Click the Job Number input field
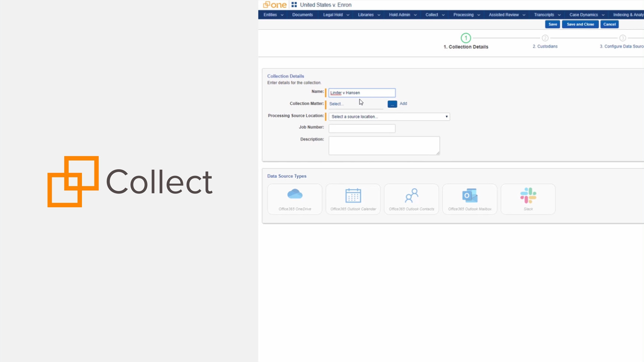This screenshot has width=644, height=362. pos(362,128)
